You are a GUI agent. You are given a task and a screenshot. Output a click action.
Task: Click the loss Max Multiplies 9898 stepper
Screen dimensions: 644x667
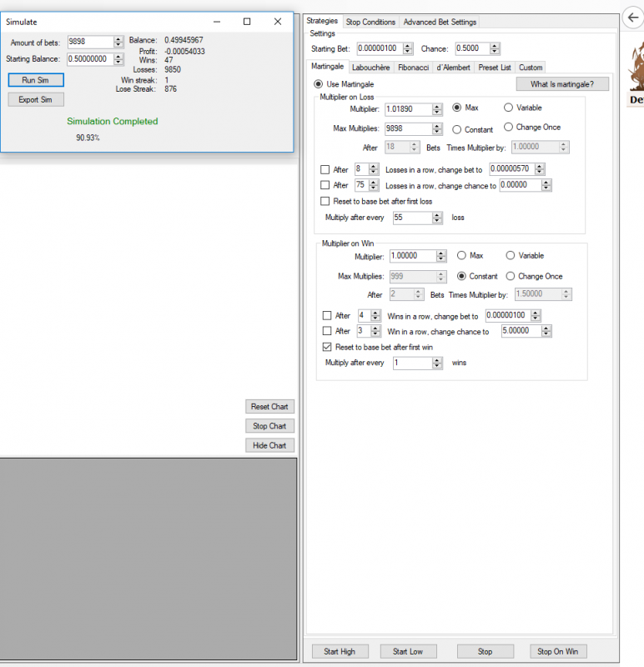coord(437,129)
